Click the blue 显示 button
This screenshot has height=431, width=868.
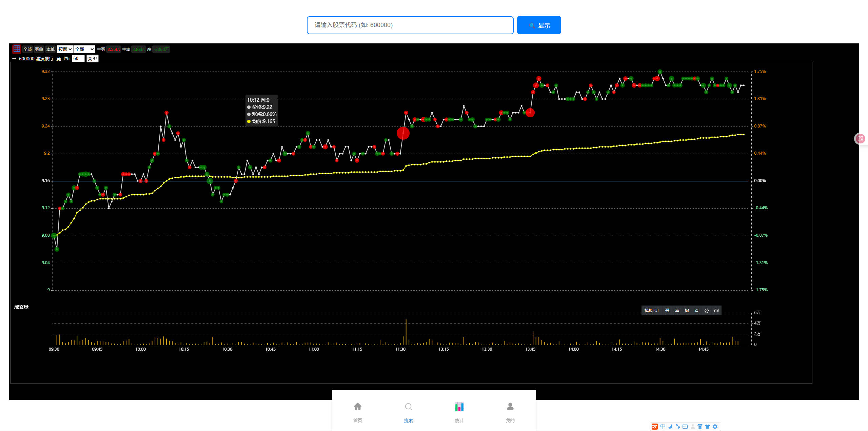point(539,25)
